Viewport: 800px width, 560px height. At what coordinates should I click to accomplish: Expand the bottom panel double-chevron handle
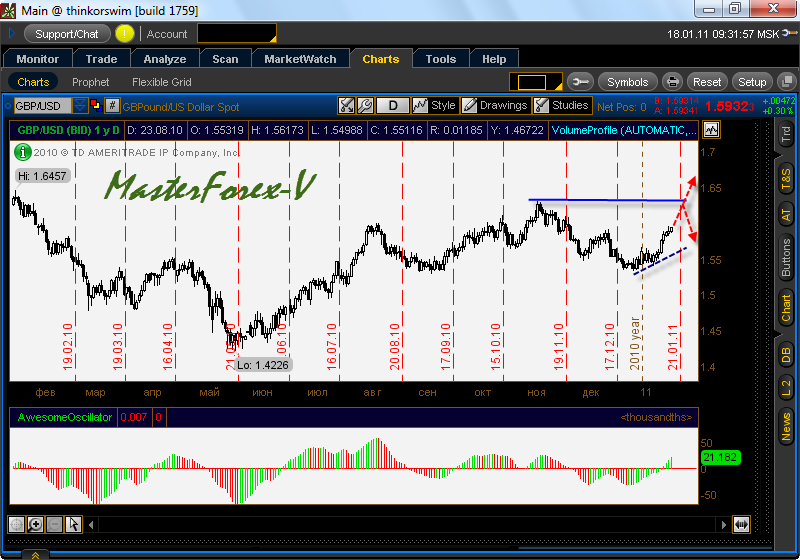(35, 555)
